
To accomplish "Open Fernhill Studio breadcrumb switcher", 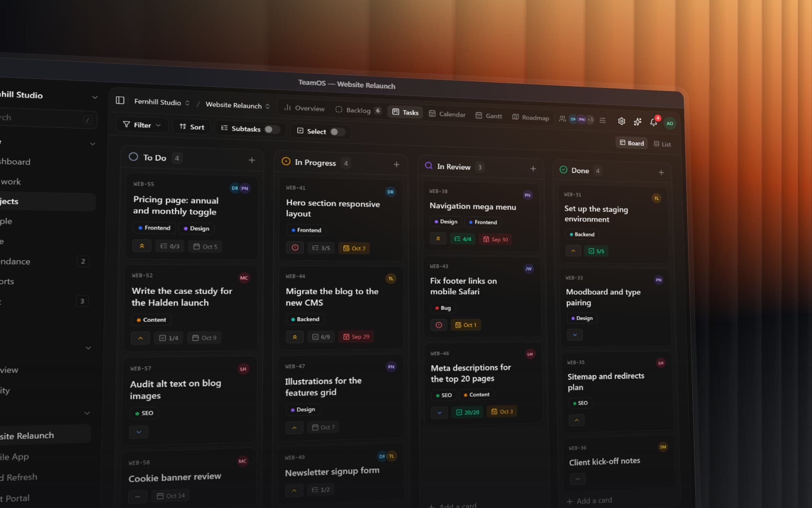I will coord(162,102).
